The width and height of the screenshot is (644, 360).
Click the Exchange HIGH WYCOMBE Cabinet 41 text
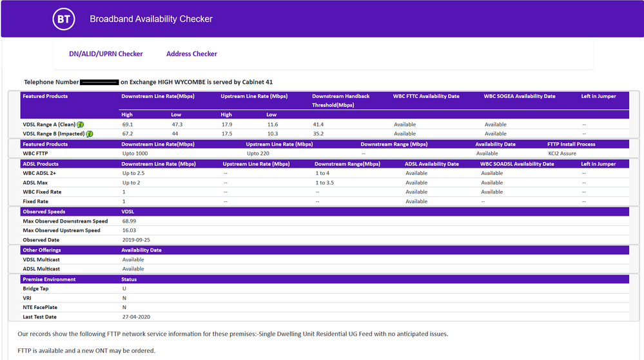click(x=197, y=82)
